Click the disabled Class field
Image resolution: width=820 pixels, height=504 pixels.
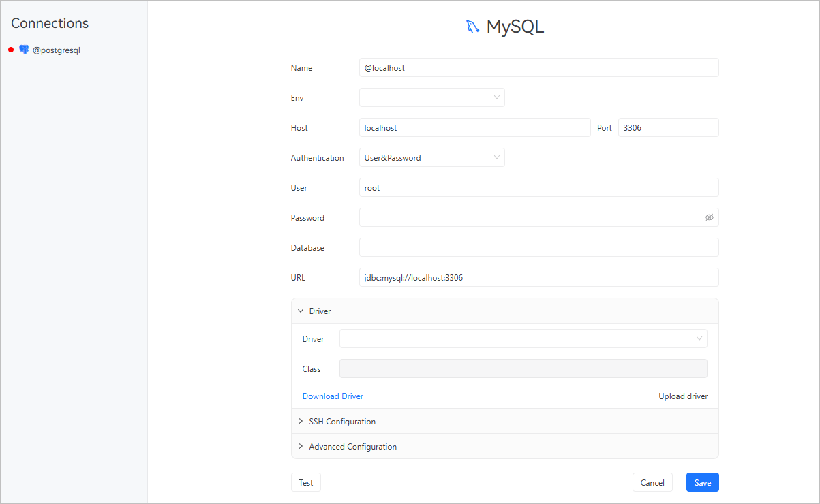point(523,368)
